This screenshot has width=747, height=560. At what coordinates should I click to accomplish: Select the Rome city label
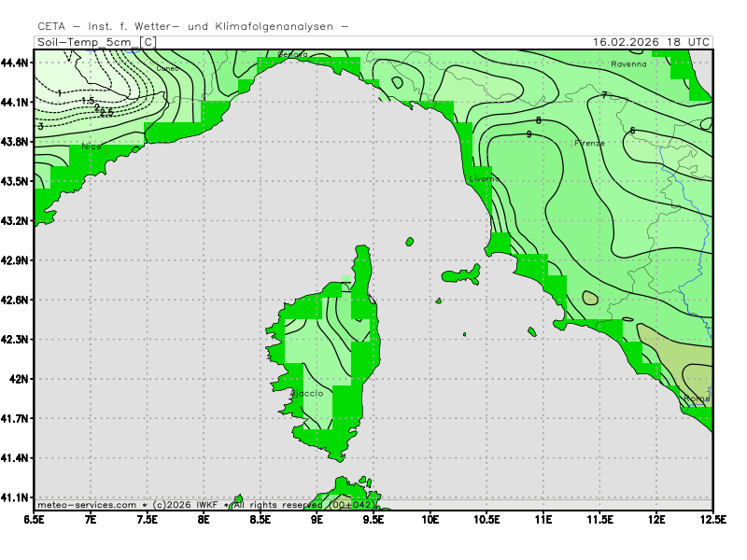pos(697,399)
